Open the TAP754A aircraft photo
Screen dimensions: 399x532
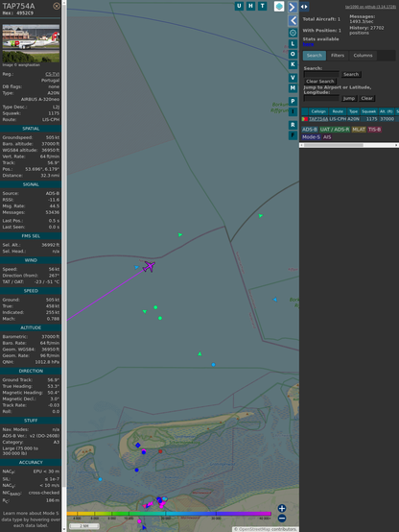pos(31,43)
